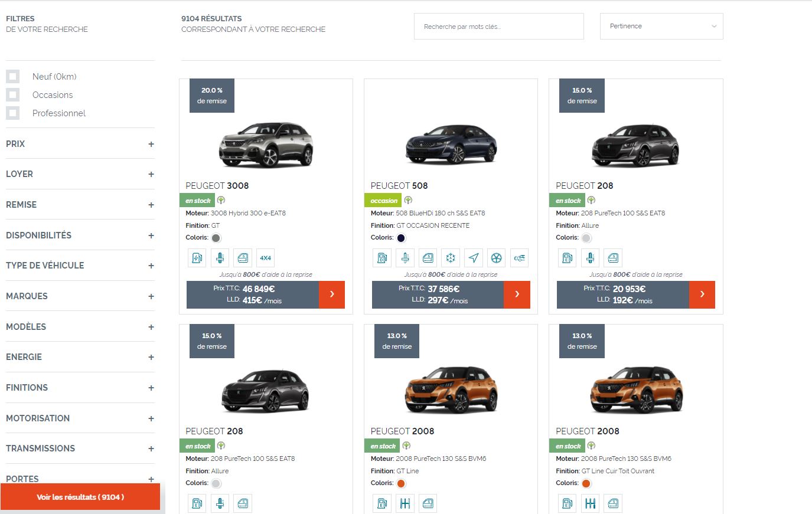Click 'GT OCCASION RECENTE' finition text
The image size is (812, 514).
pyautogui.click(x=433, y=225)
